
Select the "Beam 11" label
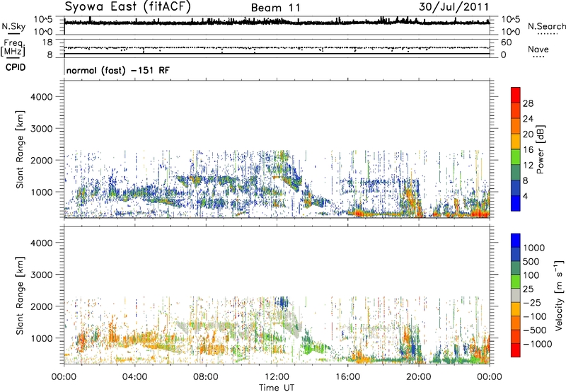[275, 8]
